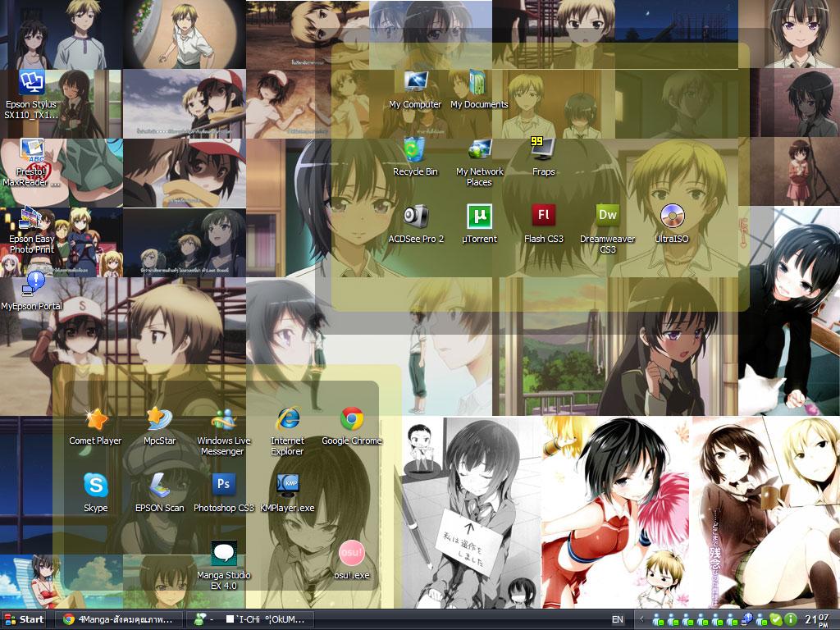This screenshot has height=630, width=840.
Task: Open the My Documents folder icon
Action: click(x=479, y=90)
